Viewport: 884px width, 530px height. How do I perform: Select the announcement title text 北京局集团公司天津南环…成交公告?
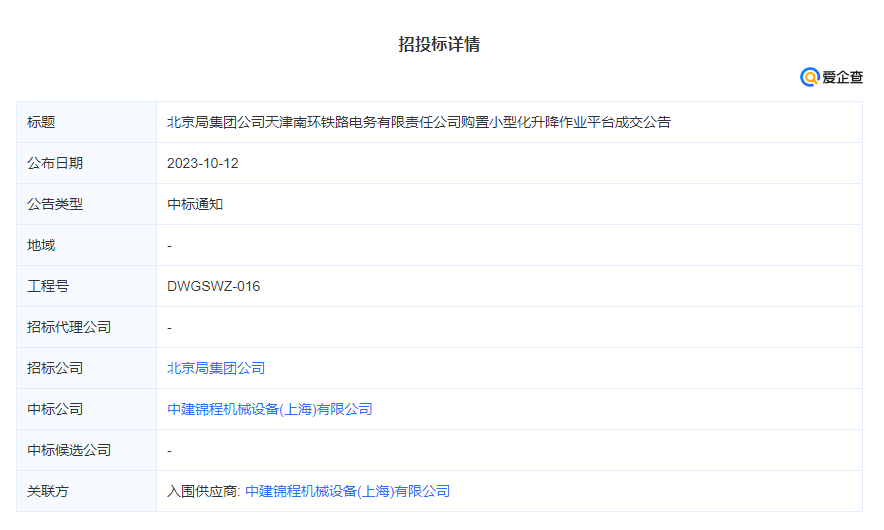[419, 122]
